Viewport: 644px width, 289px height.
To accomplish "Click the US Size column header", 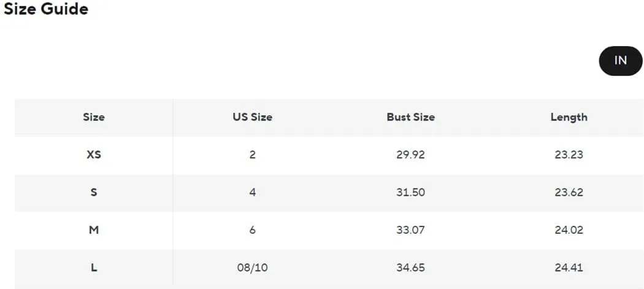I will (252, 117).
